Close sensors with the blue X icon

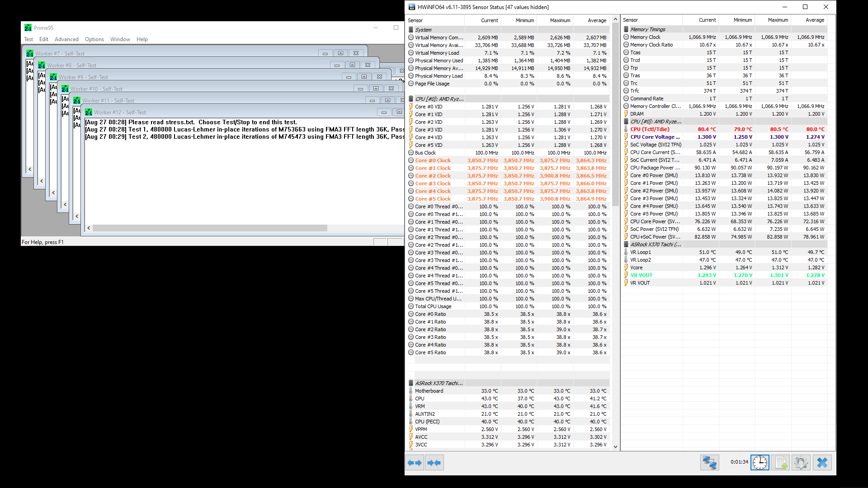point(822,463)
